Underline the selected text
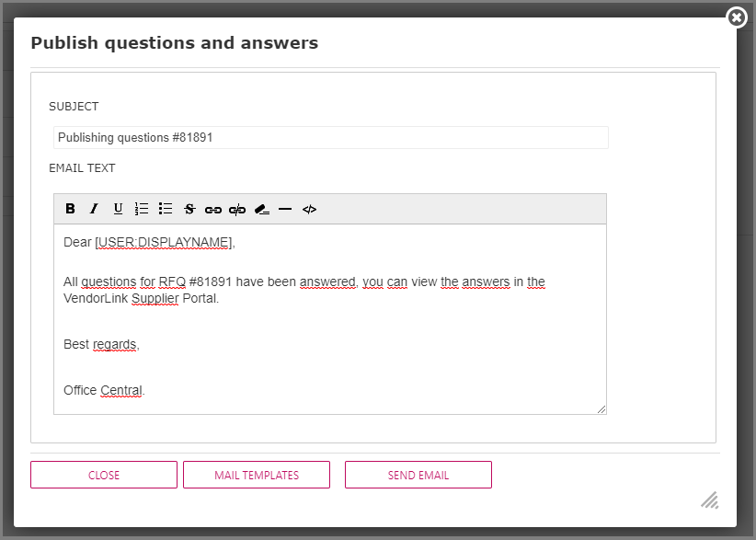Image resolution: width=756 pixels, height=540 pixels. pyautogui.click(x=118, y=209)
